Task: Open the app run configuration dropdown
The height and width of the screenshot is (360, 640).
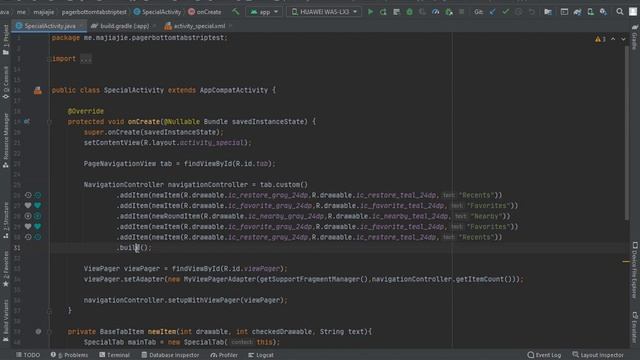Action: pos(264,12)
